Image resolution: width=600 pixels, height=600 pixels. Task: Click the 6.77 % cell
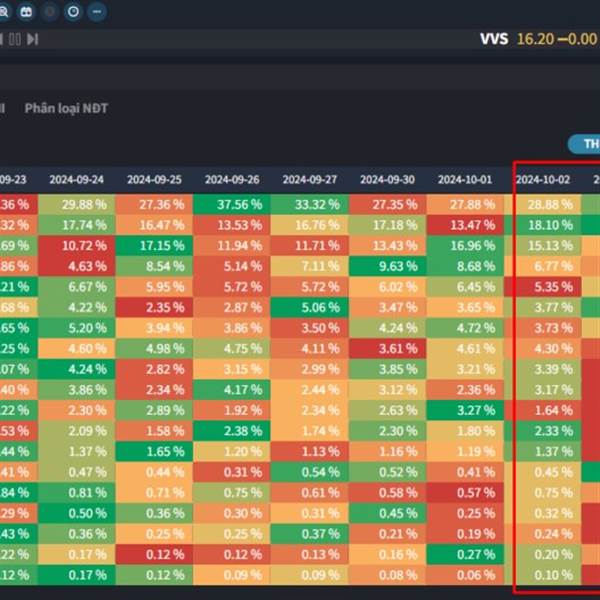point(543,266)
